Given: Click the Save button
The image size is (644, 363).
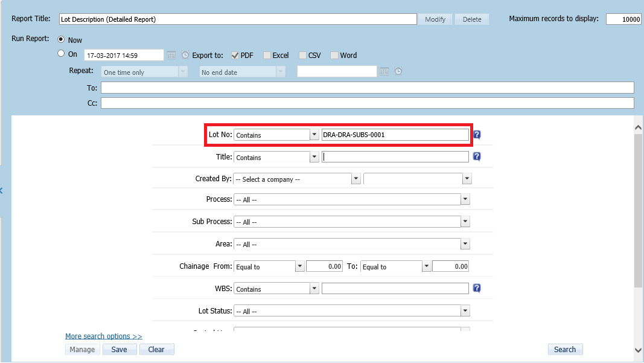Looking at the screenshot, I should click(x=119, y=350).
